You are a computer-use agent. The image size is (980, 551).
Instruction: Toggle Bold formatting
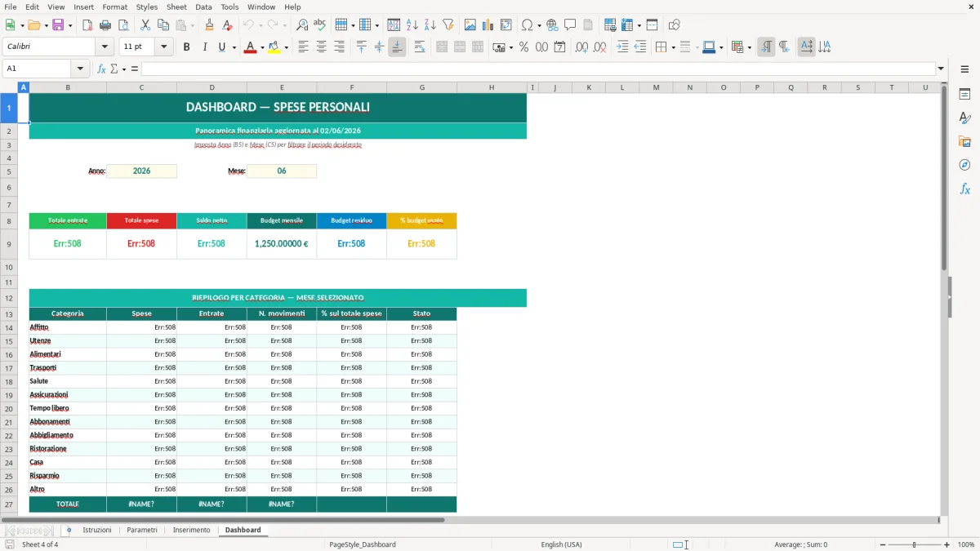pos(187,47)
